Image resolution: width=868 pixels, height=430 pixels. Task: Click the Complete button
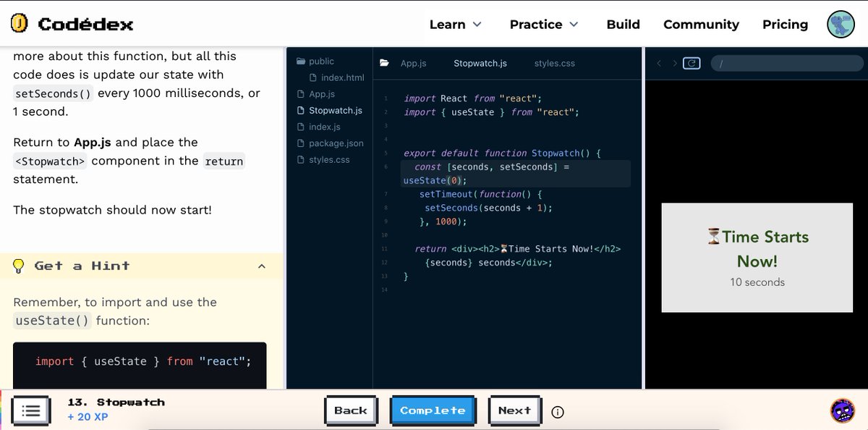[433, 410]
